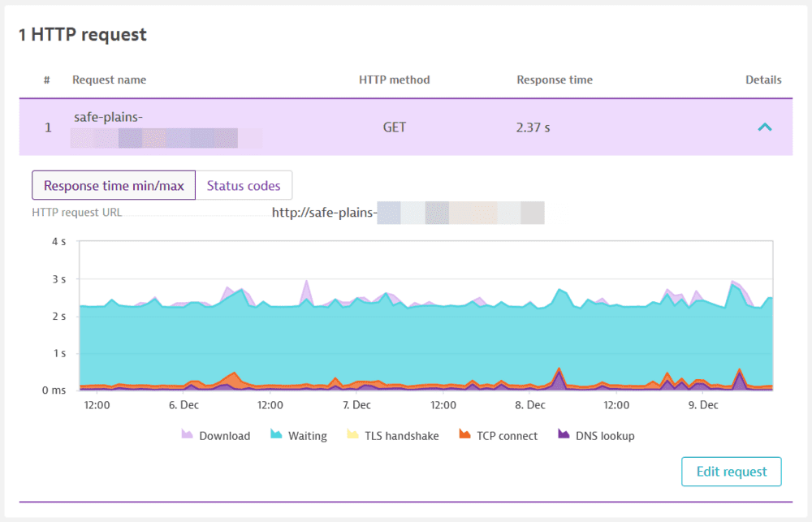
Task: Click the Download legend icon
Action: point(185,435)
